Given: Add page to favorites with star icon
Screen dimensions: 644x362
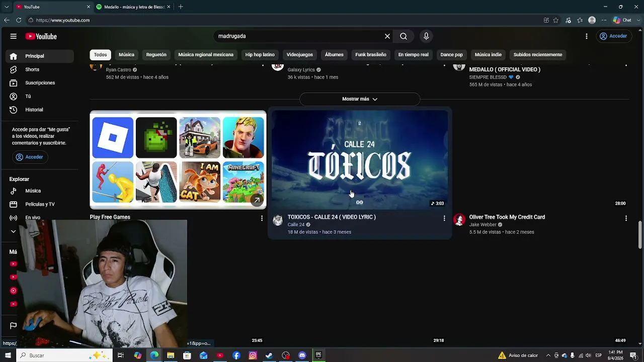Looking at the screenshot, I should click(x=556, y=20).
